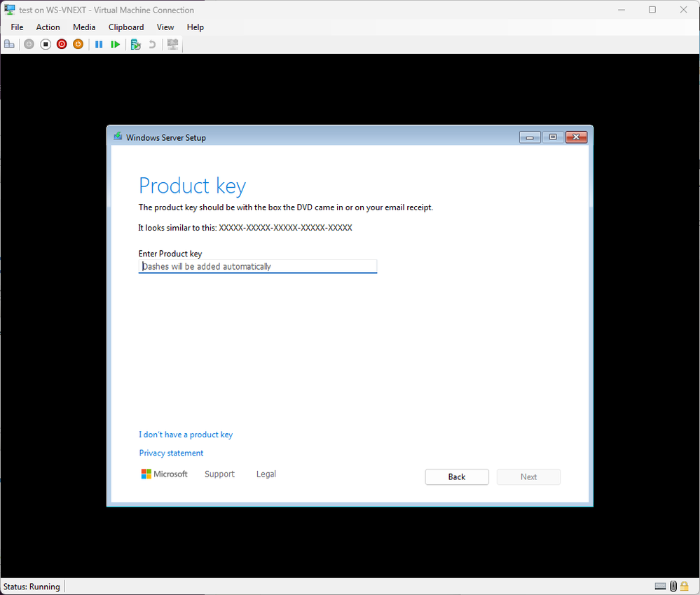Close the Windows Server Setup window

coord(577,137)
